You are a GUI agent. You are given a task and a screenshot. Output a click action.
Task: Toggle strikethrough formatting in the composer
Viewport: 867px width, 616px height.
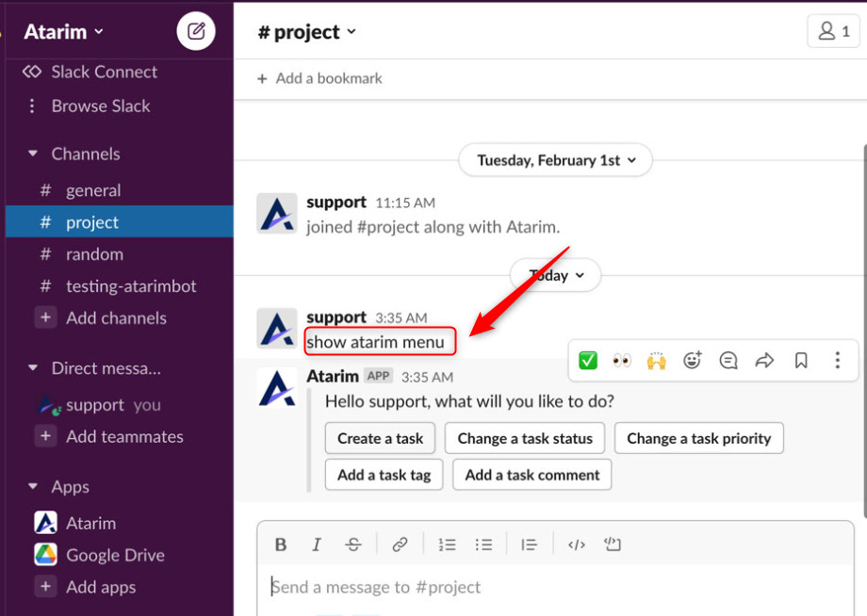(x=353, y=544)
